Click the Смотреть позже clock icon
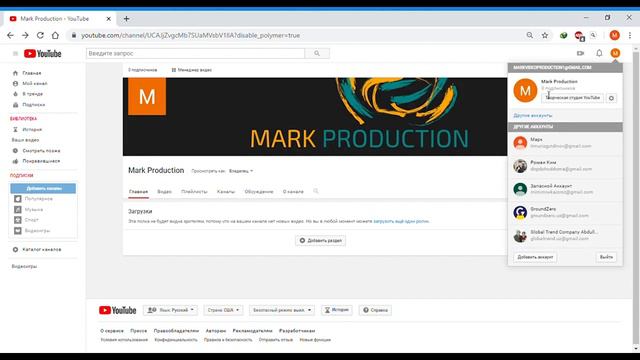Image resolution: width=640 pixels, height=360 pixels. click(16, 151)
